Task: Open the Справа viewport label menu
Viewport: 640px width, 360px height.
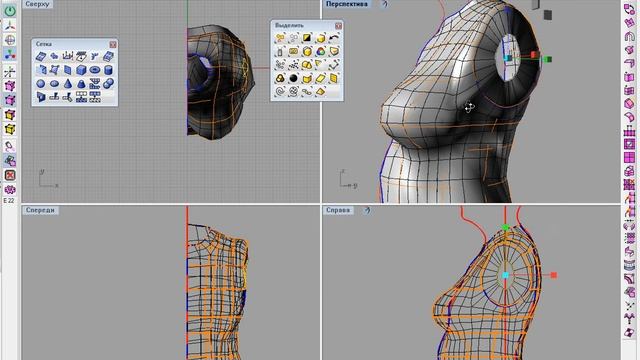Action: pos(338,210)
